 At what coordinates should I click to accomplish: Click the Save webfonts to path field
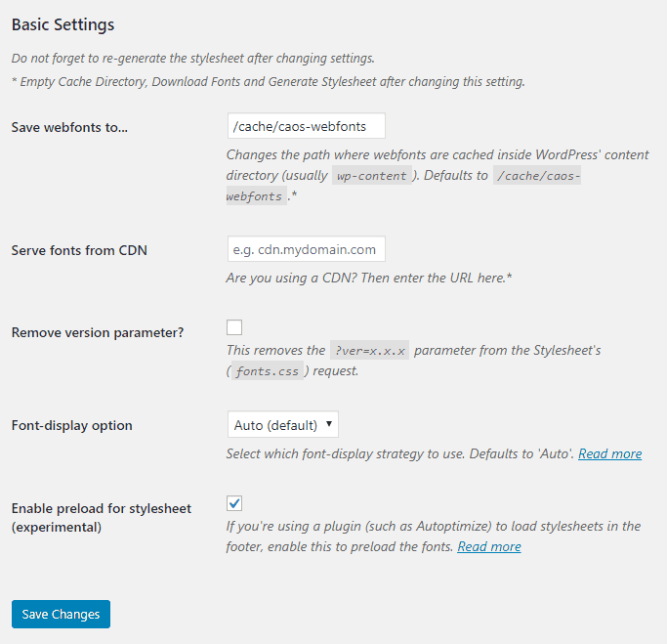pos(306,126)
